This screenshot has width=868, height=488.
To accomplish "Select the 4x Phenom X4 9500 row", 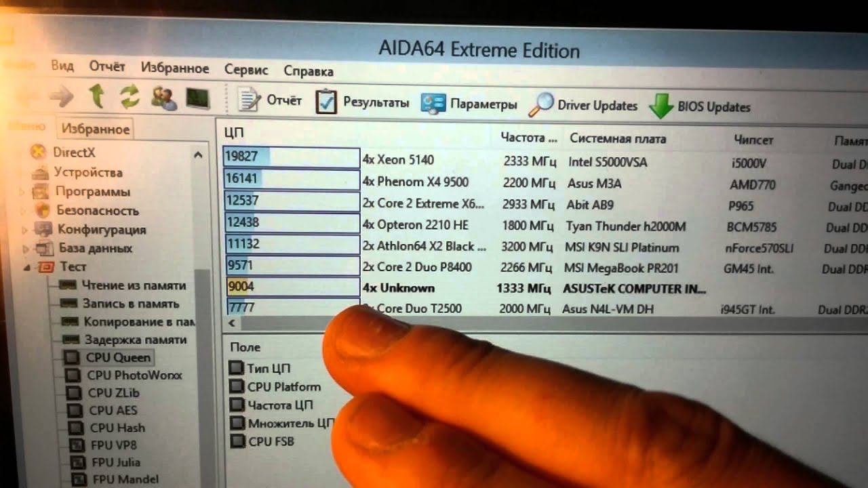I will tap(546, 182).
